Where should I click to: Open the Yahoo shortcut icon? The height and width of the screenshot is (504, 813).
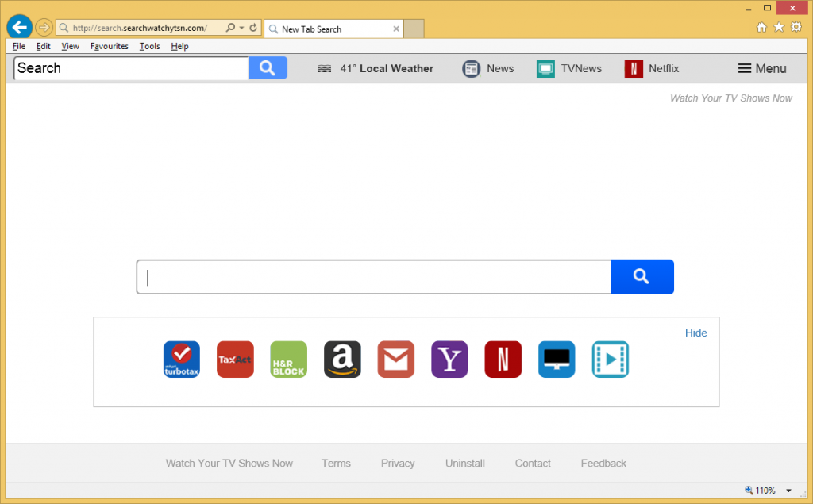(449, 360)
